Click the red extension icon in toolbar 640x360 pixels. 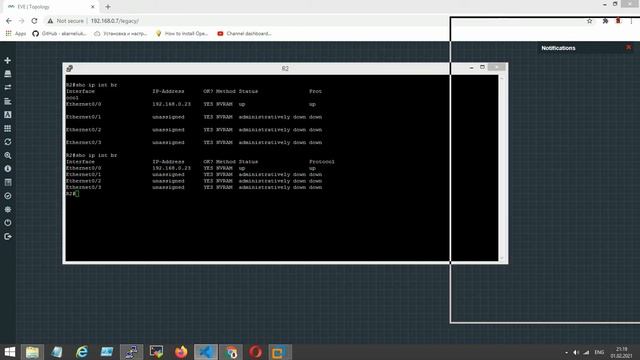[619, 21]
